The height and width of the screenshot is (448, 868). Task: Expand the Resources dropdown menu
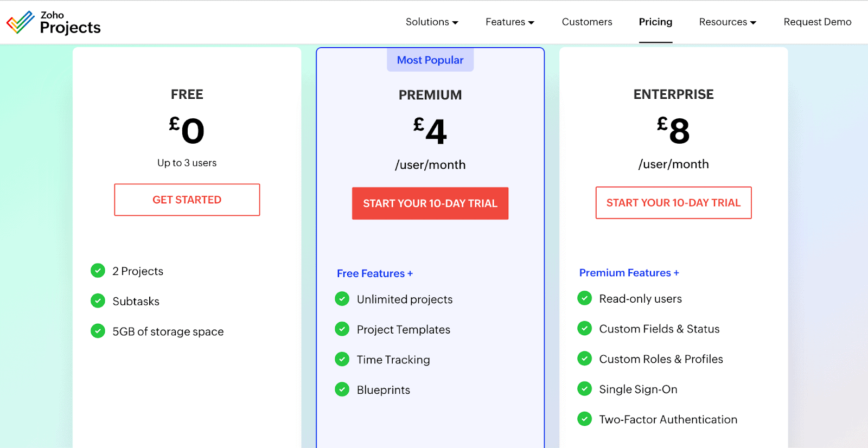click(x=727, y=22)
